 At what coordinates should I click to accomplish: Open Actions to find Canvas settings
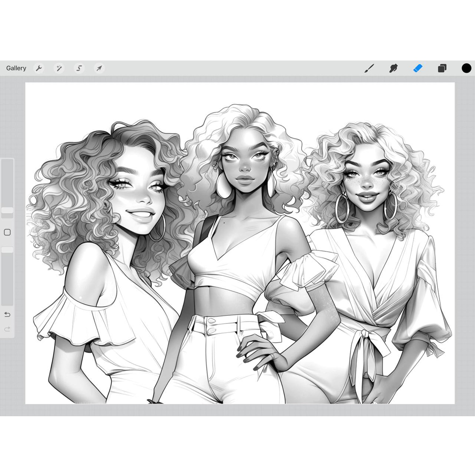click(39, 68)
